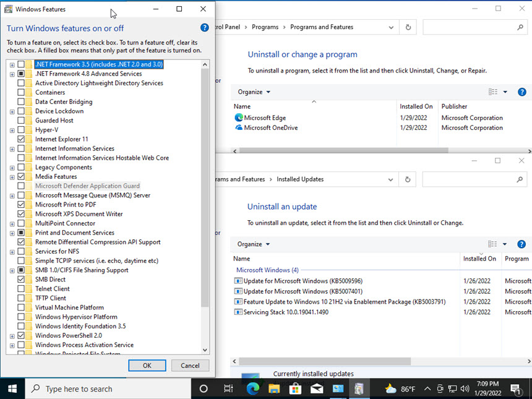The image size is (532, 399).
Task: Click horizontal scrollbar in Installed Updates list
Action: 325,361
